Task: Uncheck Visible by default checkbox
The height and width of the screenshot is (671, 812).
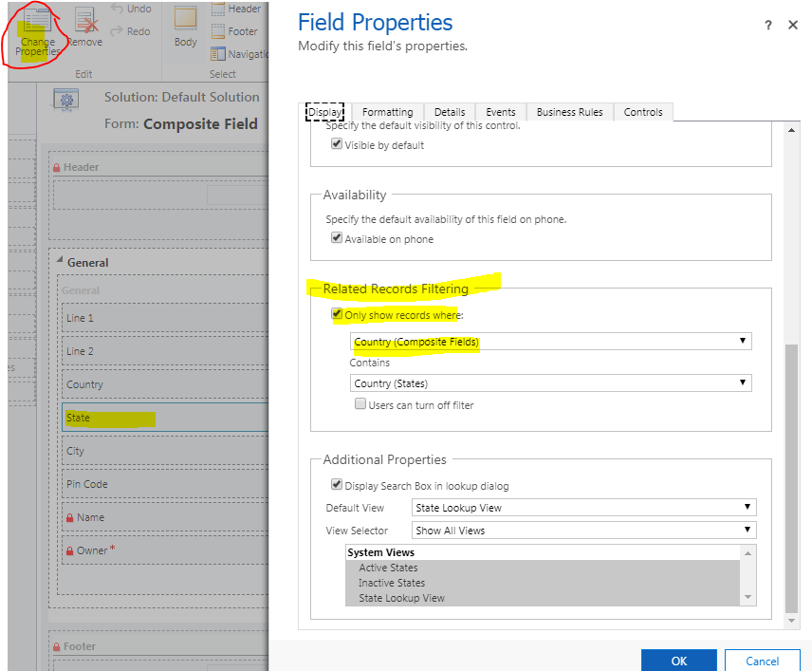Action: [337, 145]
